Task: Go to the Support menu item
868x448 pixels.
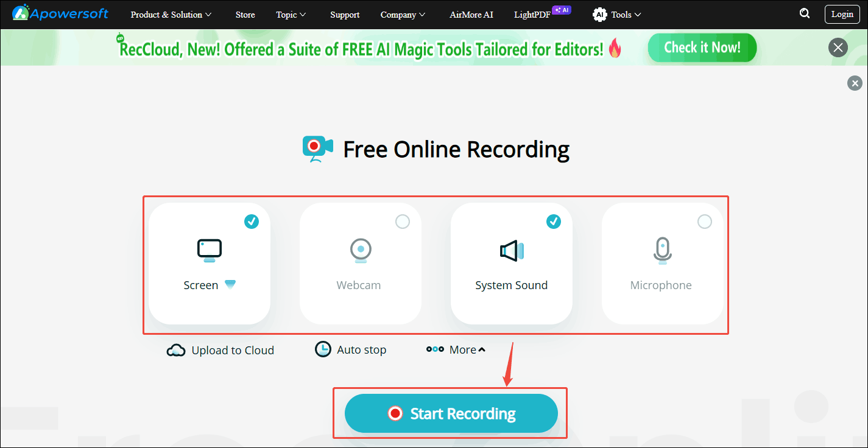Action: pos(345,14)
